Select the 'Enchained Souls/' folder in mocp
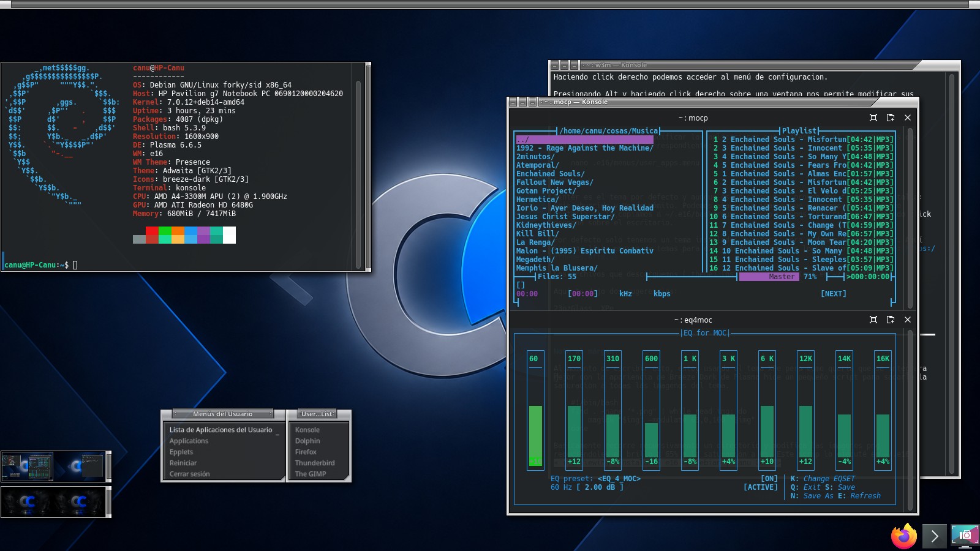Viewport: 980px width, 551px height. [550, 174]
